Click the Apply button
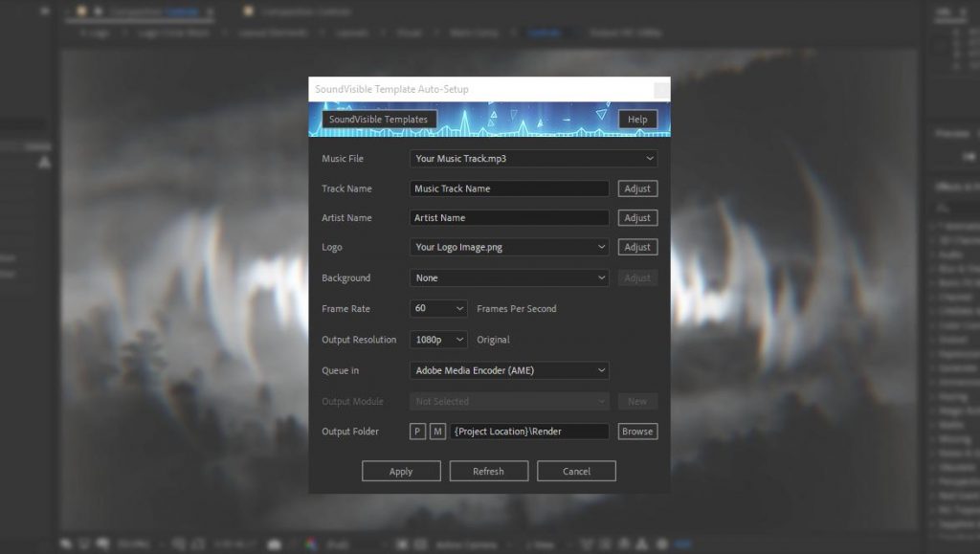This screenshot has height=554, width=980. pos(401,472)
